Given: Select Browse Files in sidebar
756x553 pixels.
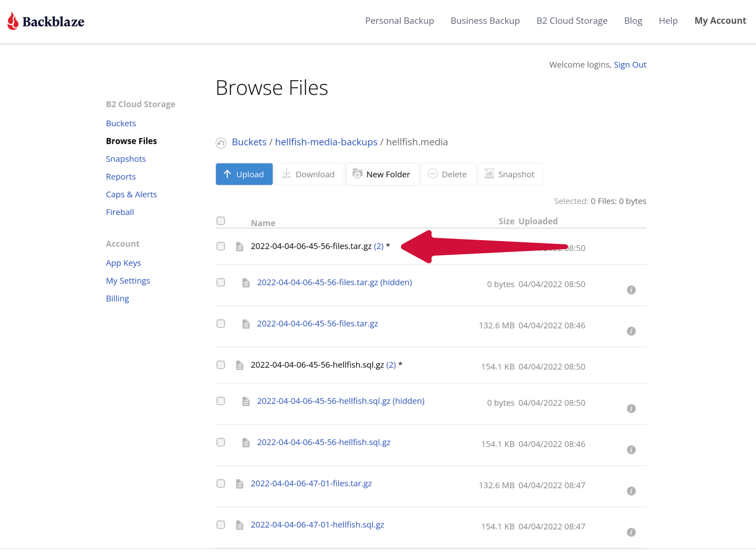Looking at the screenshot, I should (131, 141).
